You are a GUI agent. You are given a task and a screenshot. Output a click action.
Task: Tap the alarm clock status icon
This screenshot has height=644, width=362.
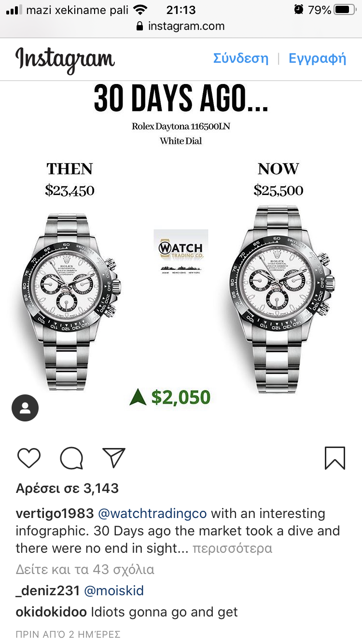299,10
